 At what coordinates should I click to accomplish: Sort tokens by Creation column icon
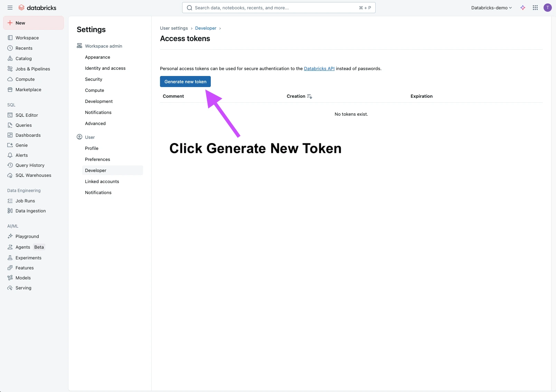[x=310, y=96]
